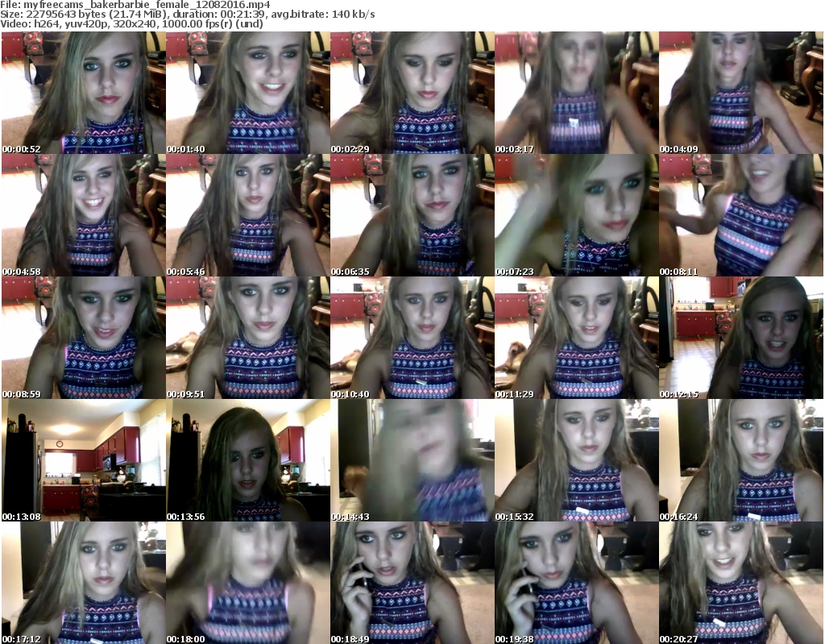Select the 'Size: 22795643 bytes' info line
This screenshot has height=644, width=825.
187,15
